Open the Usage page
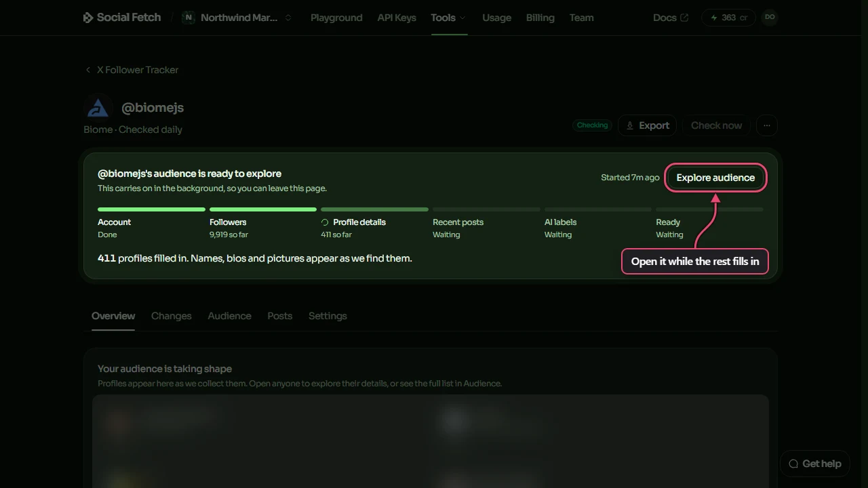868x488 pixels. tap(496, 18)
